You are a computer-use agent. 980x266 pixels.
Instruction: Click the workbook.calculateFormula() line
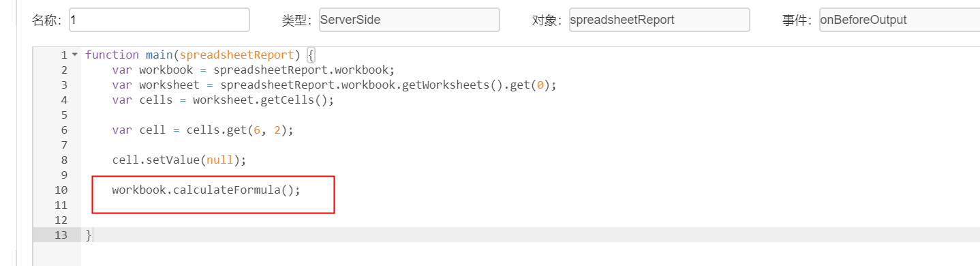coord(206,190)
